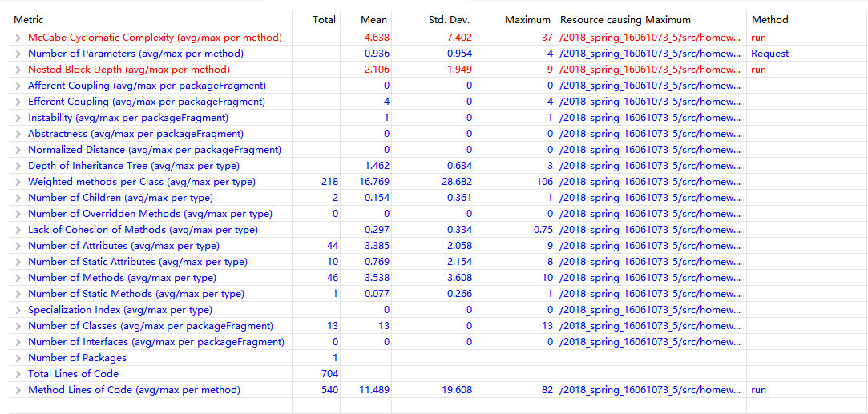The height and width of the screenshot is (414, 868).
Task: Expand the Efferent Coupling row
Action: pyautogui.click(x=18, y=102)
